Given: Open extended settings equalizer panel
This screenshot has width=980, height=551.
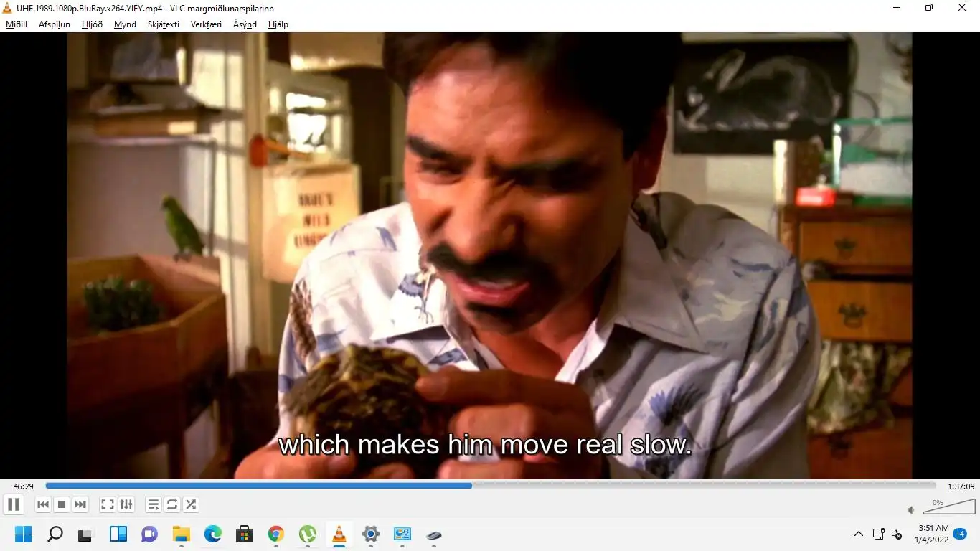Looking at the screenshot, I should tap(126, 504).
